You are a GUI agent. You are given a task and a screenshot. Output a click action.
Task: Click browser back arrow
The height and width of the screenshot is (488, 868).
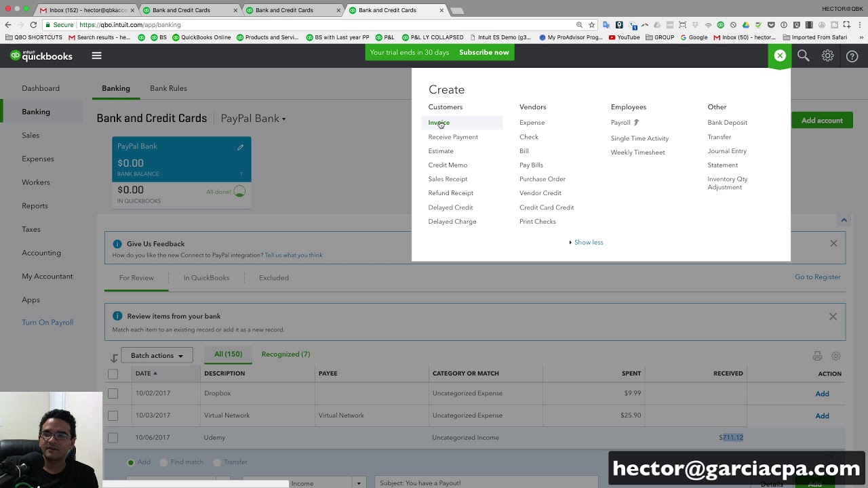[x=8, y=24]
